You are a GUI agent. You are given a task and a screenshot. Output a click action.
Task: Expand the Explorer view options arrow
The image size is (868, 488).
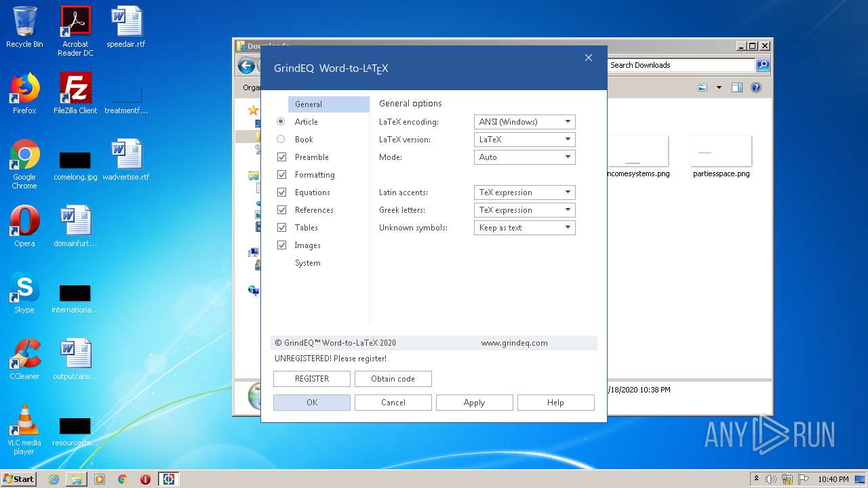pyautogui.click(x=719, y=87)
